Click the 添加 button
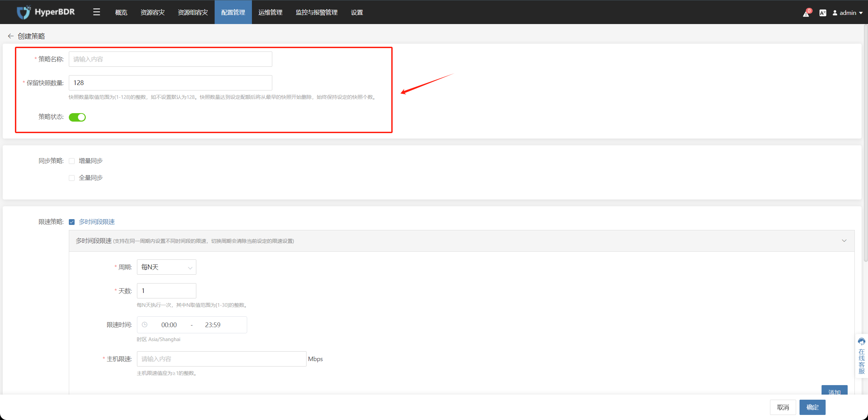Image resolution: width=868 pixels, height=420 pixels. click(x=834, y=391)
